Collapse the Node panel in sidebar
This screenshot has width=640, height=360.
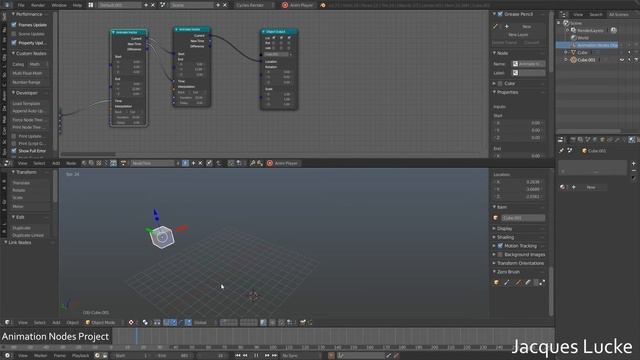click(494, 53)
